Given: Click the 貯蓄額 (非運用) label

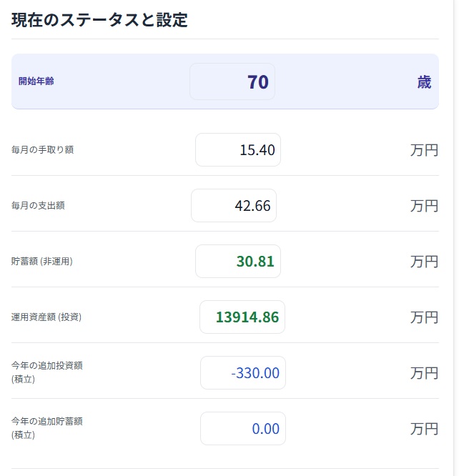Looking at the screenshot, I should pyautogui.click(x=42, y=261).
